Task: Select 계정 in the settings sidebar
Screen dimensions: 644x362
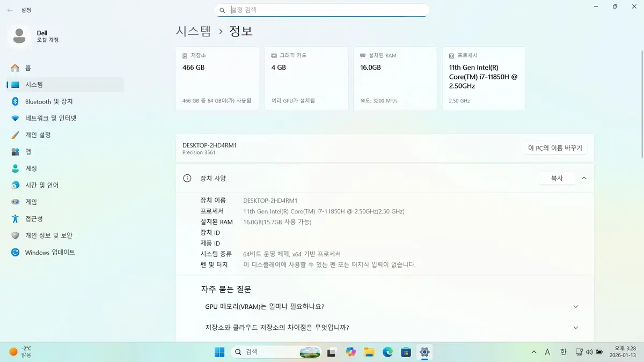Action: (33, 168)
